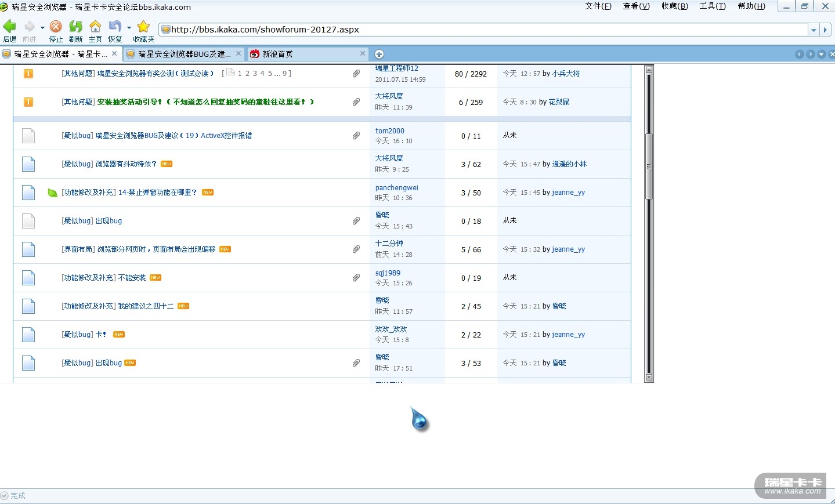This screenshot has width=835, height=504.
Task: Click the page scrollbar down arrow
Action: click(x=649, y=378)
